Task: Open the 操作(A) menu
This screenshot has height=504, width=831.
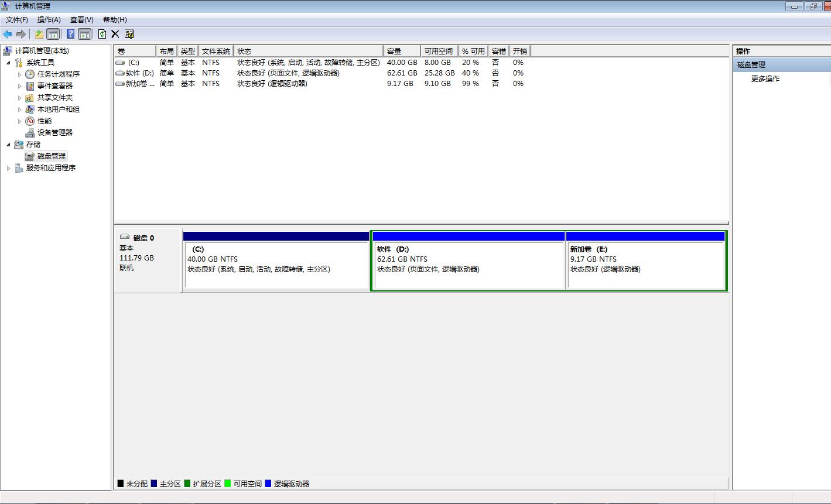Action: 49,20
